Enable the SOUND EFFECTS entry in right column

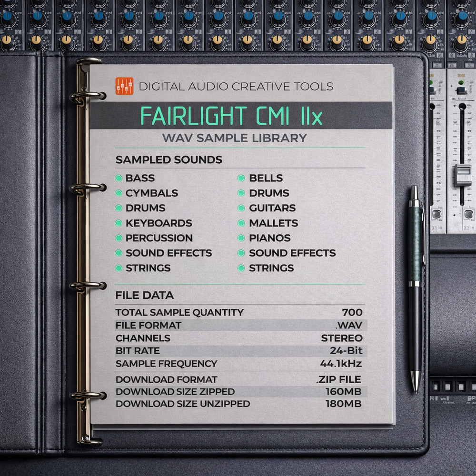[241, 253]
